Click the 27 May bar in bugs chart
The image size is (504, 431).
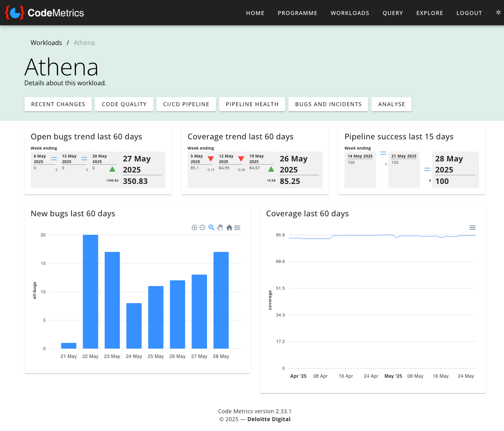click(x=199, y=311)
